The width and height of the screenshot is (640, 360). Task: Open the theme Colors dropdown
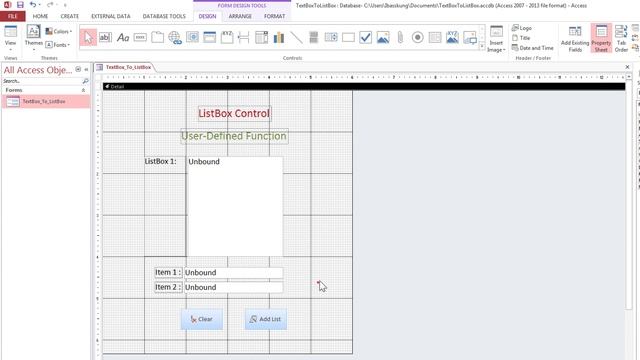coord(58,31)
